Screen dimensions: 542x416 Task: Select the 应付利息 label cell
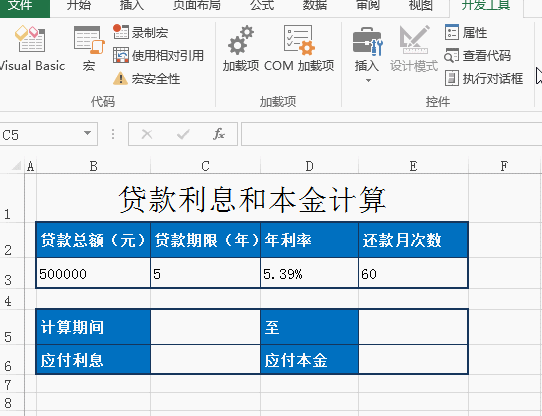point(93,360)
